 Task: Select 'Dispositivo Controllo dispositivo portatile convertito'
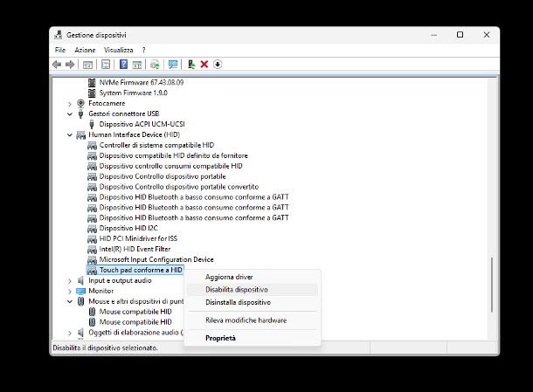(179, 187)
